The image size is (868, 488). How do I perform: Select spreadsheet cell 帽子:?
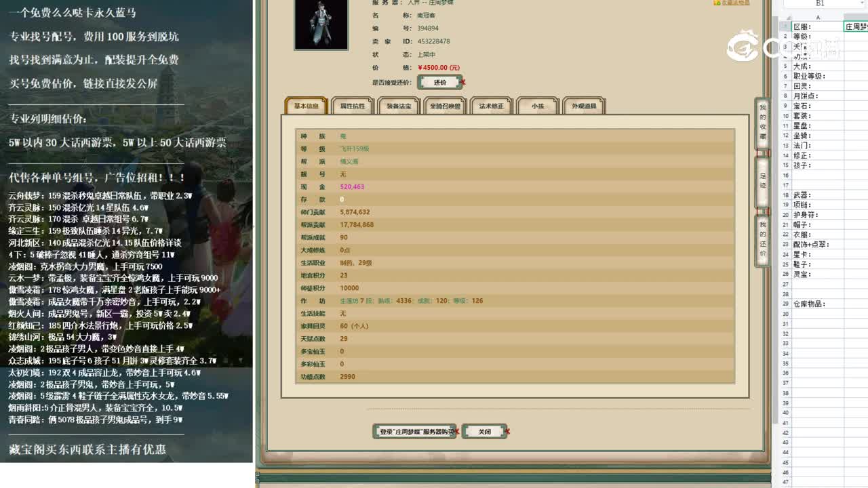pyautogui.click(x=817, y=224)
